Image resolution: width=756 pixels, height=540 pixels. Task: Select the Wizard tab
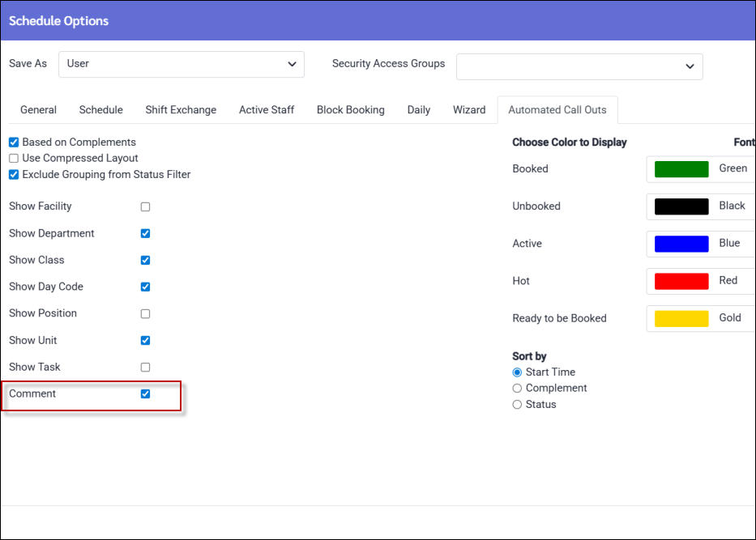469,110
